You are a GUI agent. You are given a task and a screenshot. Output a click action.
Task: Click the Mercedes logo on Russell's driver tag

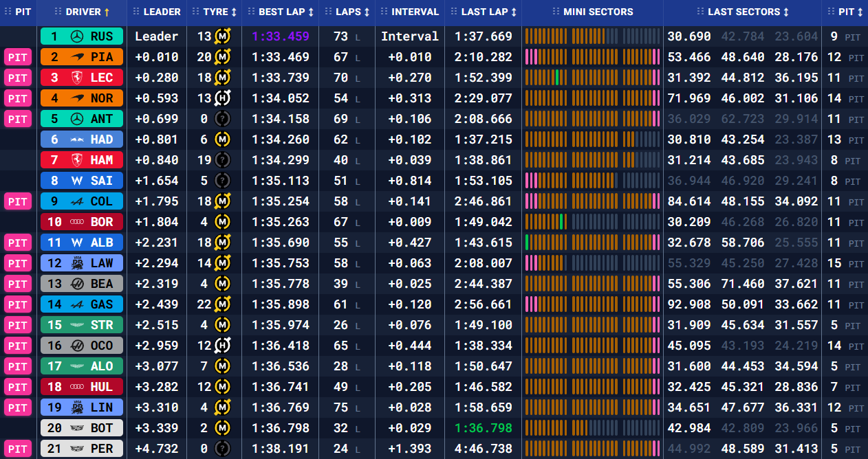tap(76, 36)
